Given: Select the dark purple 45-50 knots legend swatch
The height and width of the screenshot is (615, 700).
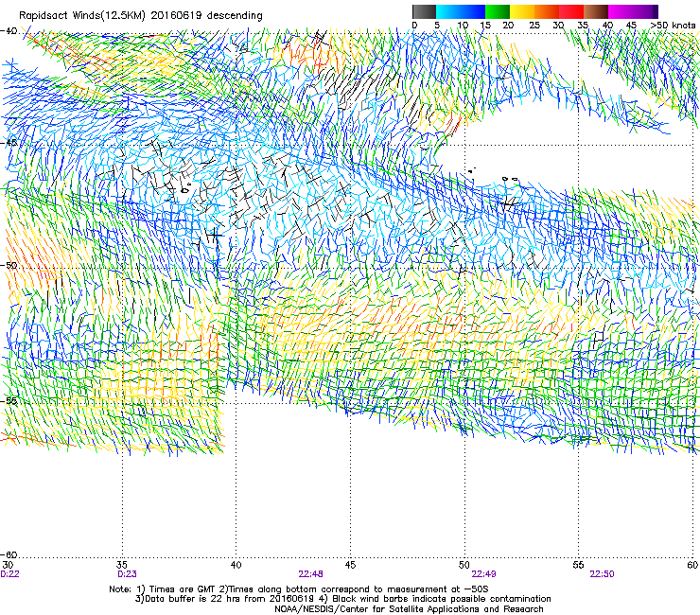Looking at the screenshot, I should [x=645, y=11].
